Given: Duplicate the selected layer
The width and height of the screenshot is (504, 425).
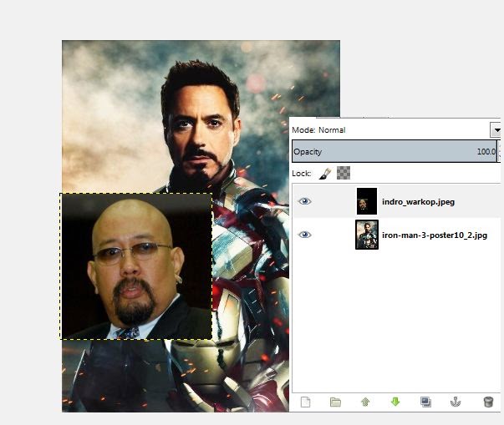Looking at the screenshot, I should click(x=425, y=402).
